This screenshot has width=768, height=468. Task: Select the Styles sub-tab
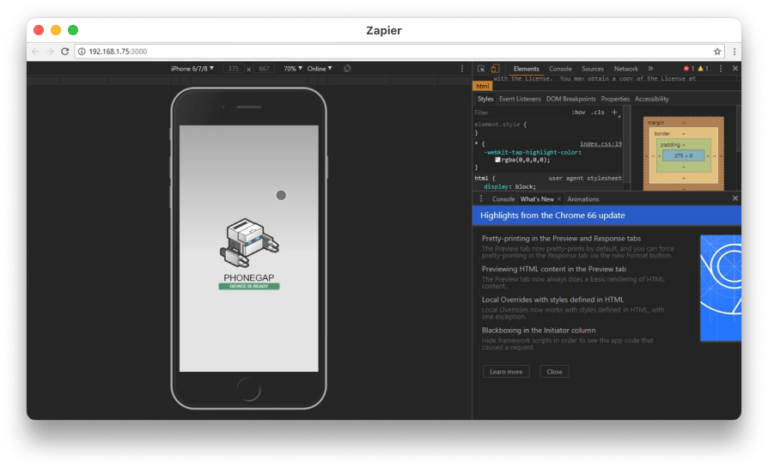point(485,99)
